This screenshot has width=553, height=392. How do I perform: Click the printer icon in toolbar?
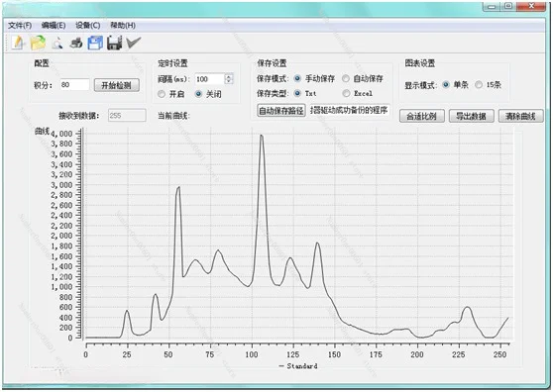point(76,43)
